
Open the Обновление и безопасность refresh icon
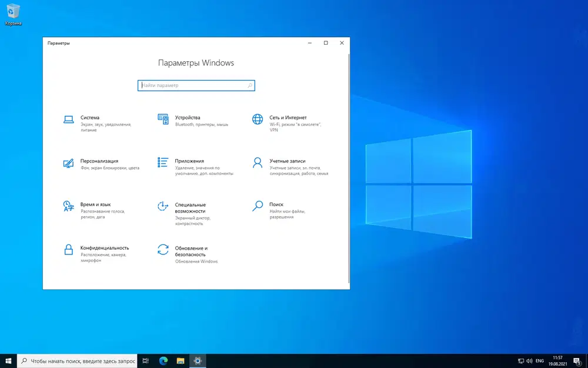pyautogui.click(x=163, y=250)
